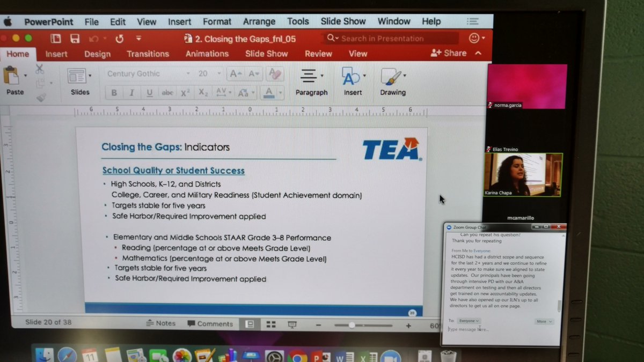Image resolution: width=644 pixels, height=362 pixels.
Task: Collapse the ribbon with the chevron
Action: click(478, 53)
